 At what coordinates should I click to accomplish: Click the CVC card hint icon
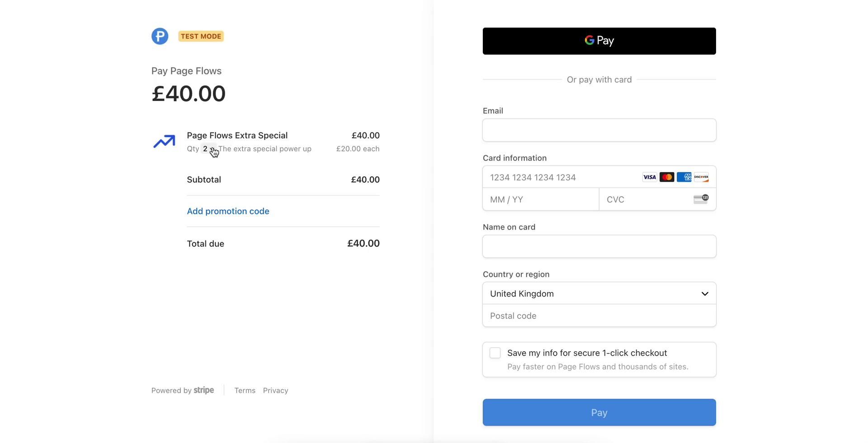click(x=701, y=199)
